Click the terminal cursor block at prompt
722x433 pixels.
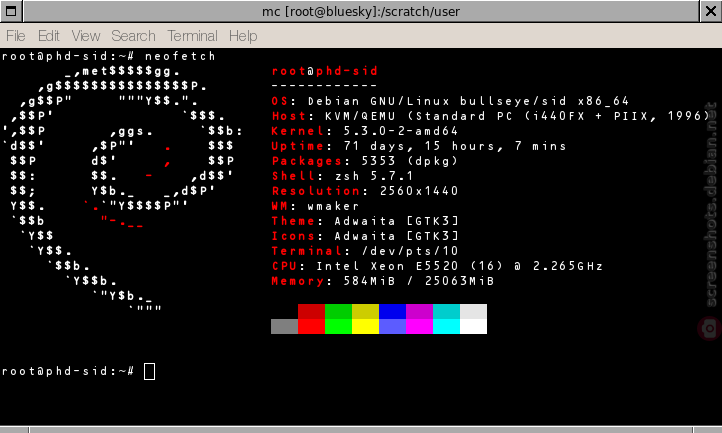[149, 371]
